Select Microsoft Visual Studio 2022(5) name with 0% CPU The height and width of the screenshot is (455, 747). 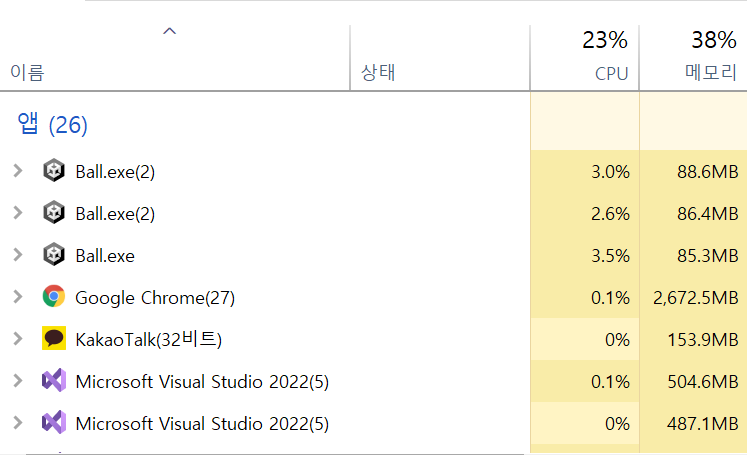coord(202,424)
